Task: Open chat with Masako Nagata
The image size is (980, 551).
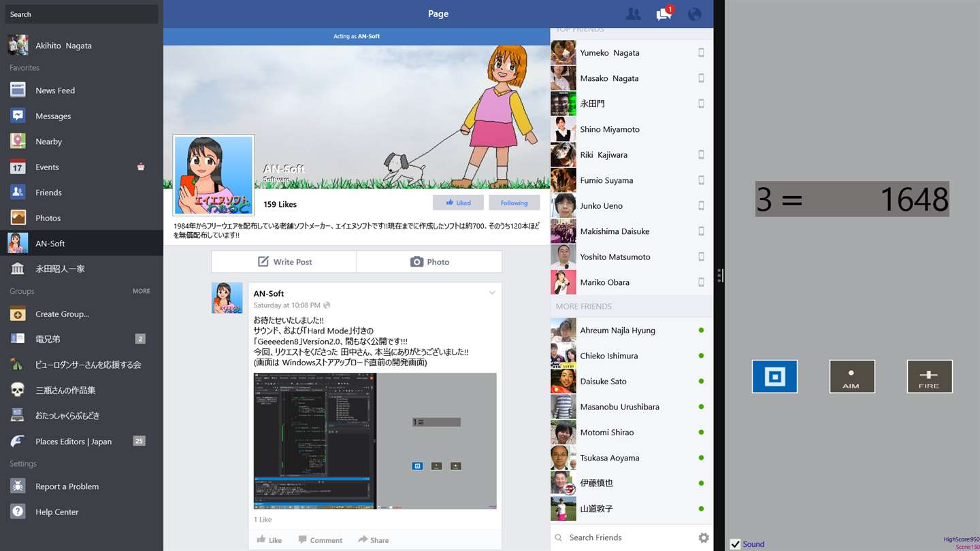Action: coord(632,78)
